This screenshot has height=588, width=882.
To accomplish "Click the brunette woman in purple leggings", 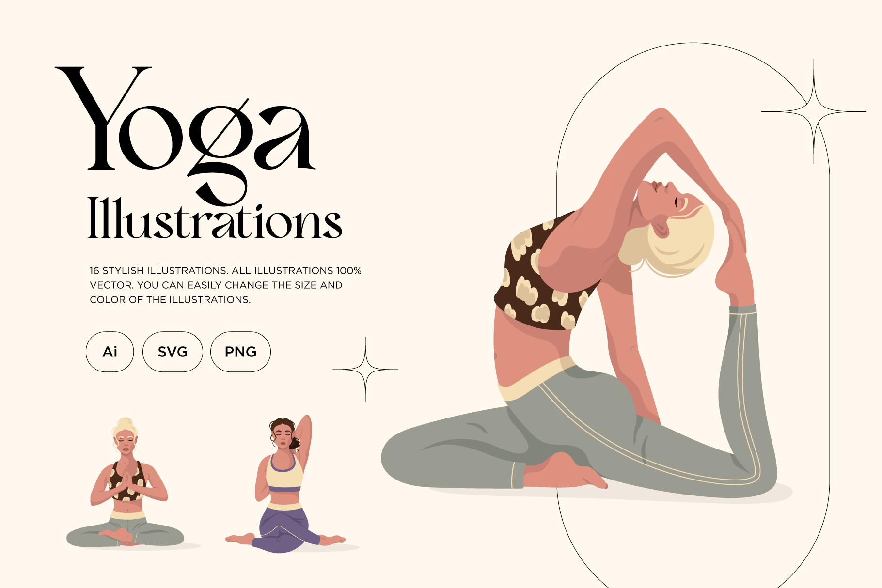I will click(286, 483).
